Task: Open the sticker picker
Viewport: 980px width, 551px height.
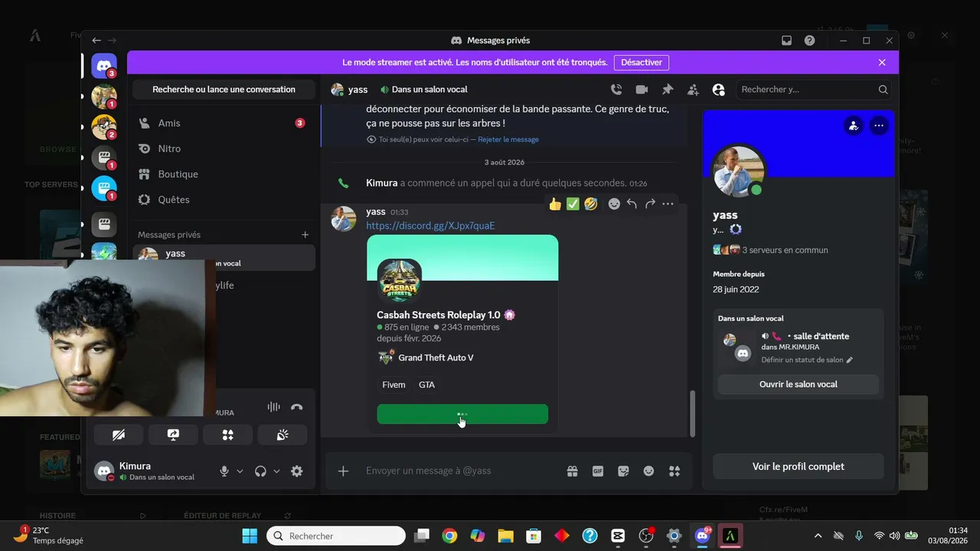Action: (x=623, y=471)
